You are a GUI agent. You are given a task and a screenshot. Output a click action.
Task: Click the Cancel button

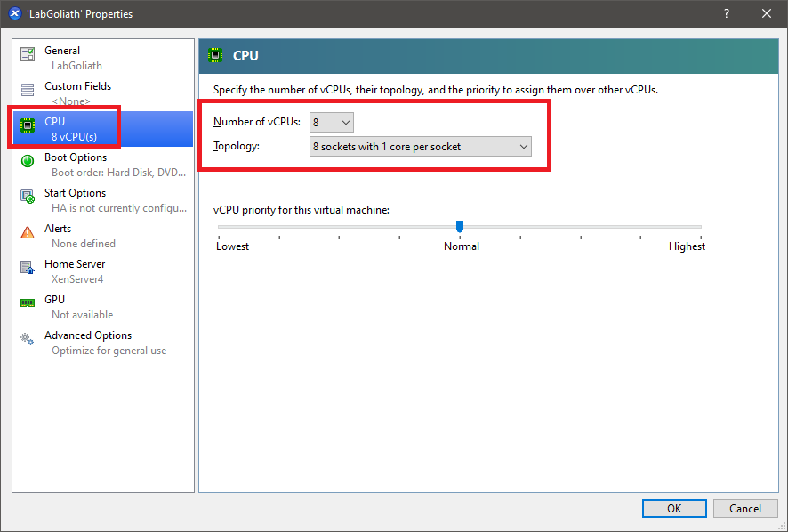pos(744,508)
